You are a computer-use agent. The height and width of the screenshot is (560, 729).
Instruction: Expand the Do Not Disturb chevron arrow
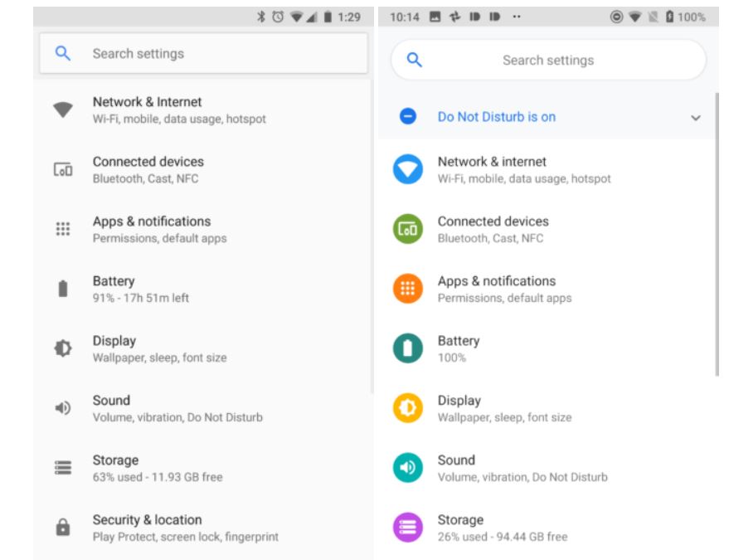click(x=695, y=118)
